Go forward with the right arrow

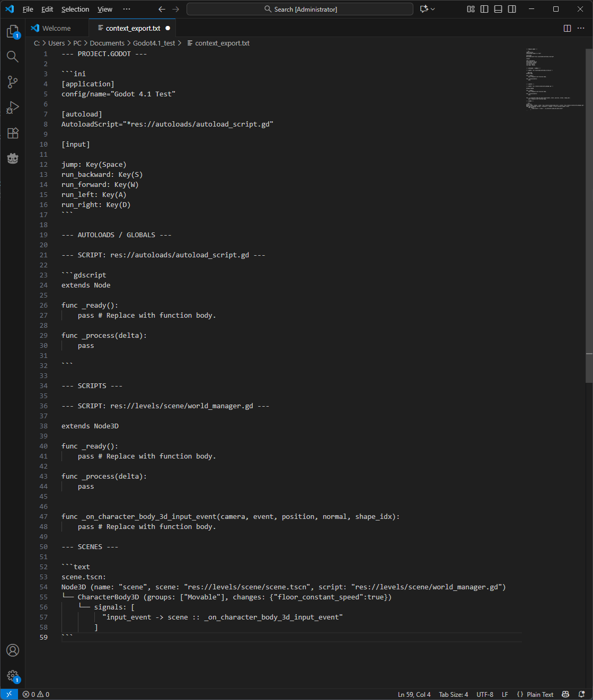pyautogui.click(x=175, y=9)
